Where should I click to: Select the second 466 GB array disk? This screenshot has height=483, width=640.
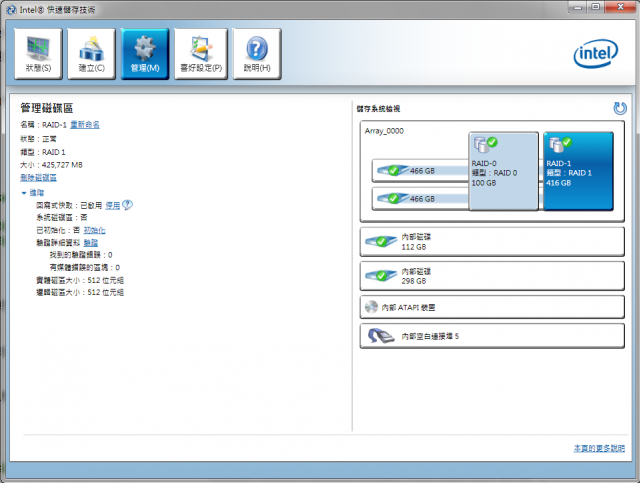point(420,198)
